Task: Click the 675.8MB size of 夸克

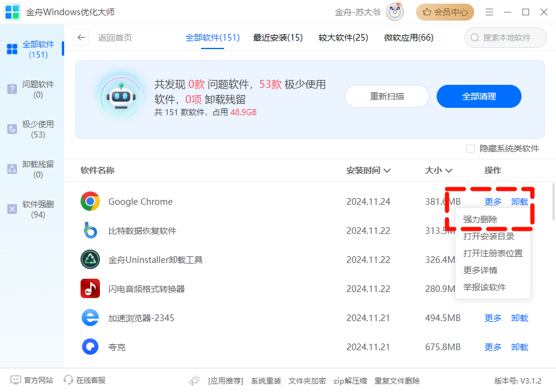Action: pos(443,347)
